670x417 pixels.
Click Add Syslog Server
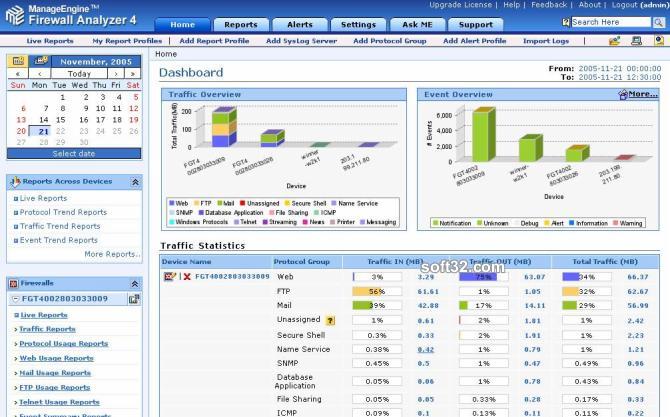pyautogui.click(x=302, y=41)
